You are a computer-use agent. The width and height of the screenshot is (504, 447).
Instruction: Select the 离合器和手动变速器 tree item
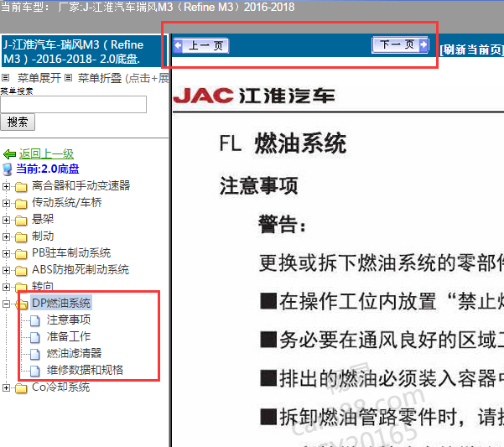(81, 185)
